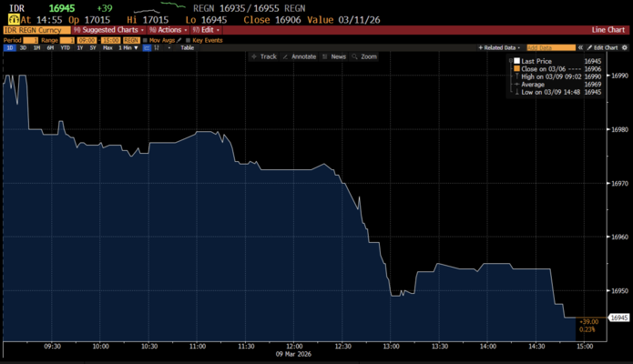Click the Add Data input field
The image size is (633, 364).
click(x=552, y=47)
